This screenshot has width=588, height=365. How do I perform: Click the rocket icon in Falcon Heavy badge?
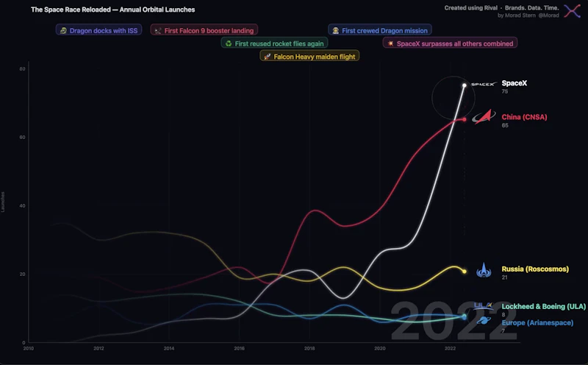[268, 57]
